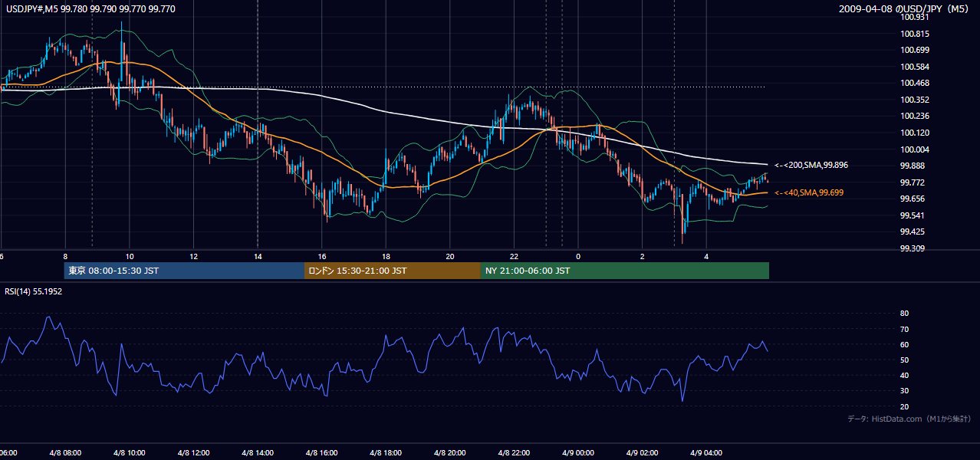Click hour label 0 under the price chart
Viewport: 980px width, 460px height.
coord(579,256)
